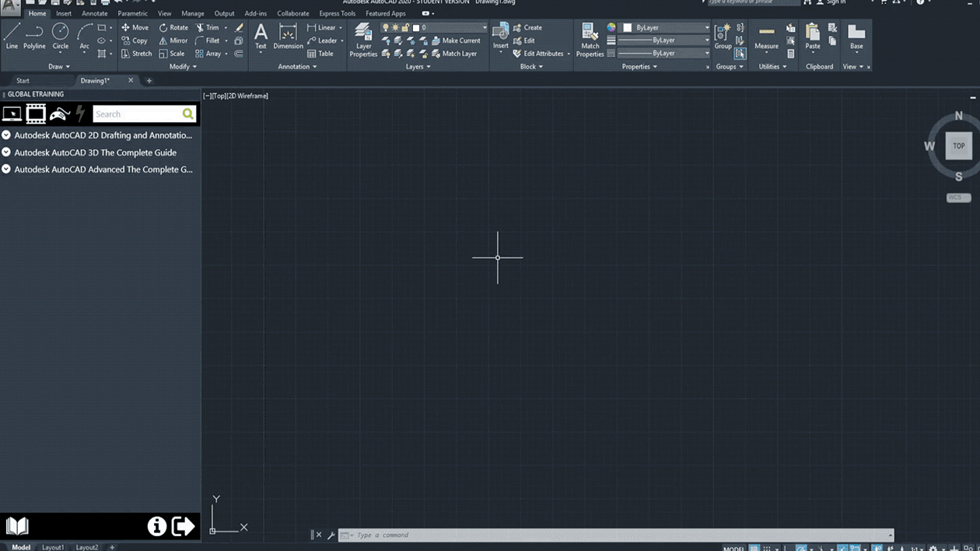Click the Match Properties tool
This screenshot has height=551, width=980.
click(590, 40)
